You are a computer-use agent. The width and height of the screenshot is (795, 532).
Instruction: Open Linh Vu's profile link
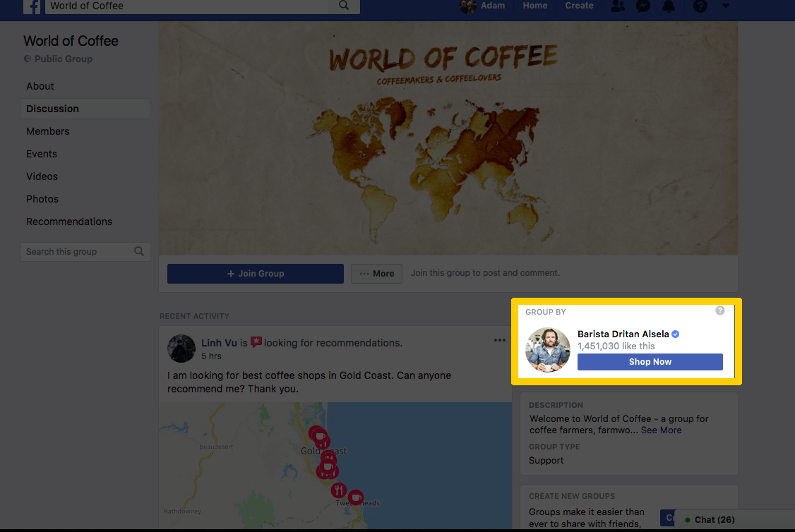click(x=219, y=343)
